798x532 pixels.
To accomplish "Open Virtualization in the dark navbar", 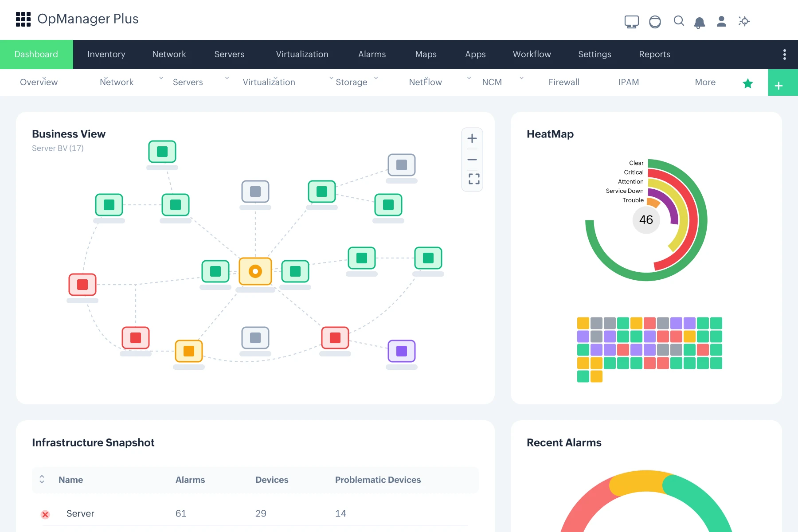I will (302, 55).
